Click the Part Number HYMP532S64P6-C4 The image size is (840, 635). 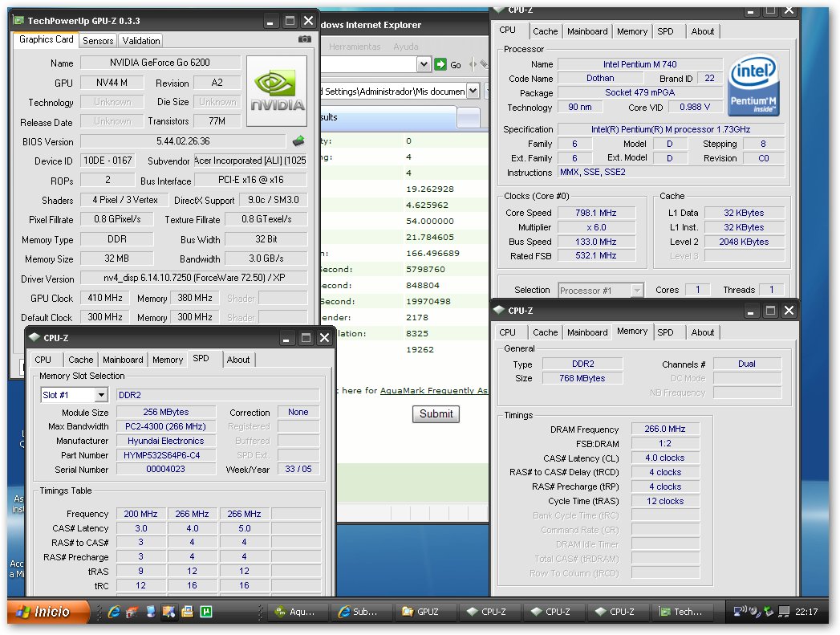(165, 455)
